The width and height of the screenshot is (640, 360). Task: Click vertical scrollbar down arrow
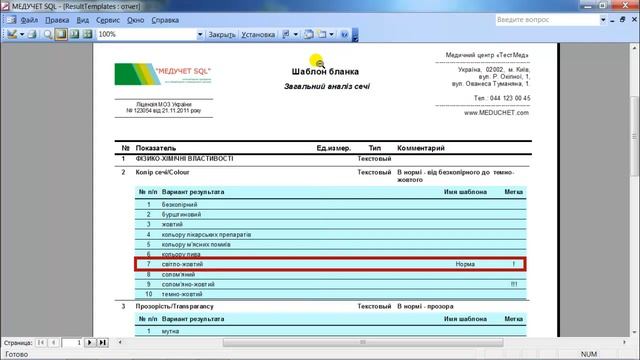pos(635,333)
